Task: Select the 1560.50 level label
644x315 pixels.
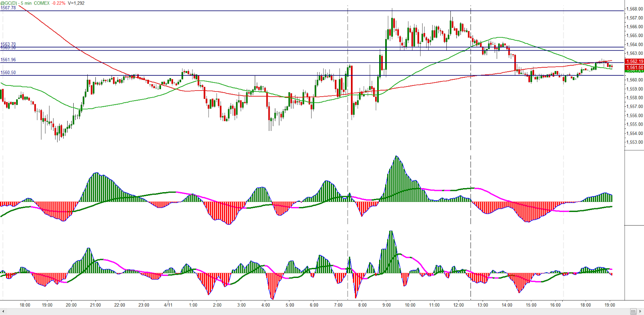Action: [8, 73]
